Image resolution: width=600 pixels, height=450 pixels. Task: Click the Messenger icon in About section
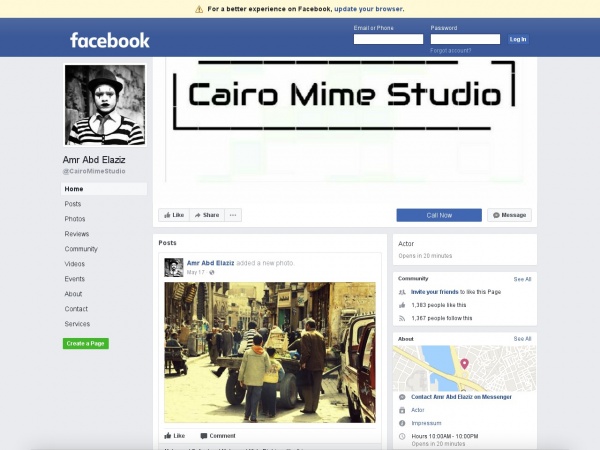[x=402, y=397]
